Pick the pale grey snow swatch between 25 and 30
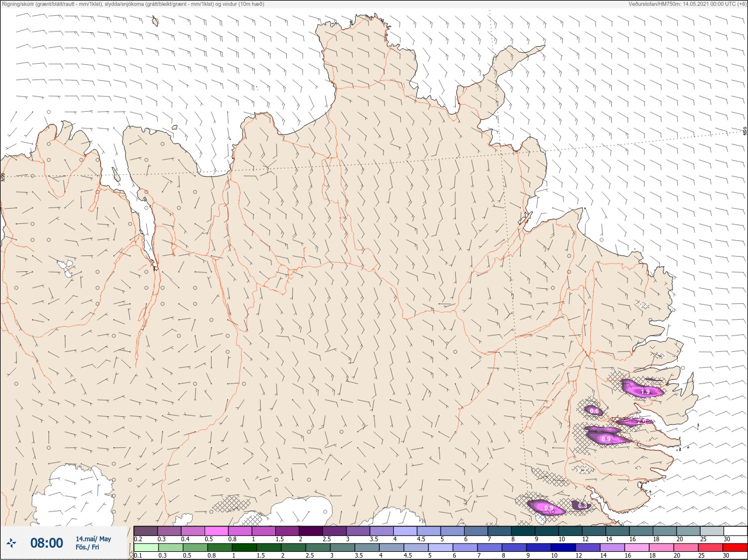Screen dimensions: 748x560 tap(712, 531)
